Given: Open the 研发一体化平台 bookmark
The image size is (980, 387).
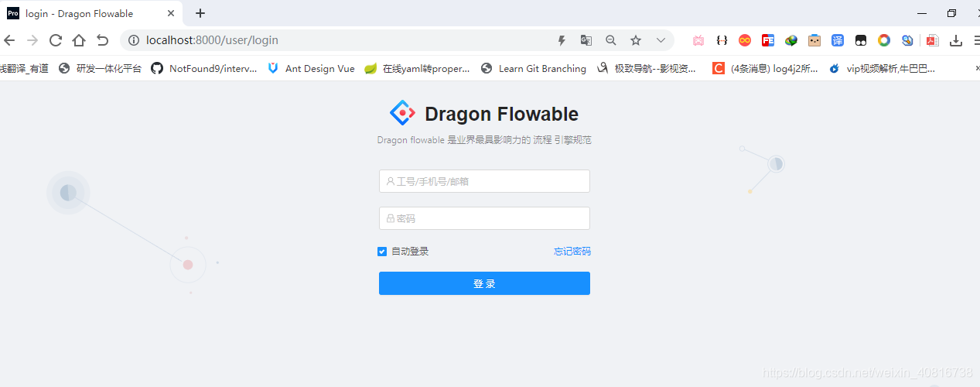Looking at the screenshot, I should tap(101, 68).
